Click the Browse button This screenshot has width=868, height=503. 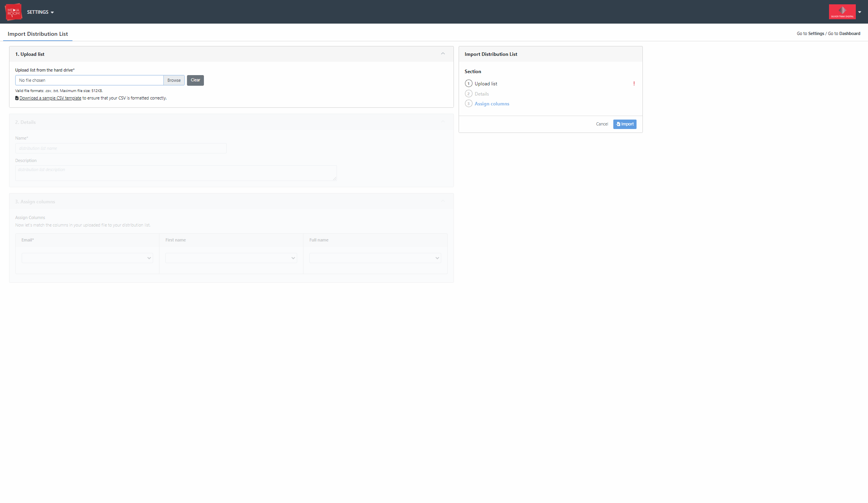174,80
